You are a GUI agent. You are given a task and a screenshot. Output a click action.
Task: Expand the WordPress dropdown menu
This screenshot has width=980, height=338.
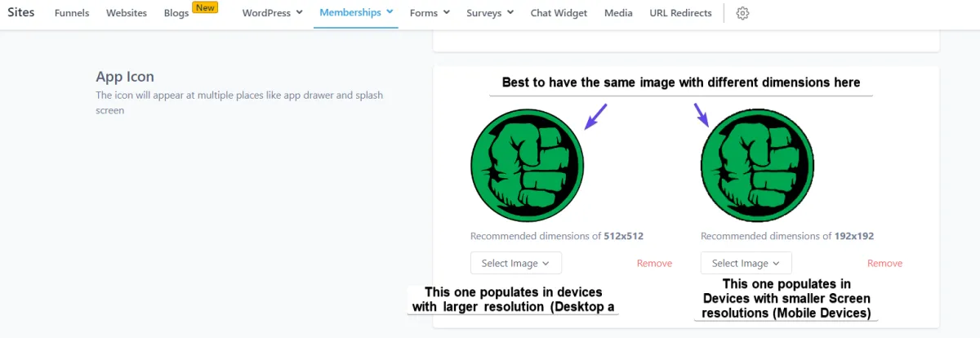click(273, 13)
